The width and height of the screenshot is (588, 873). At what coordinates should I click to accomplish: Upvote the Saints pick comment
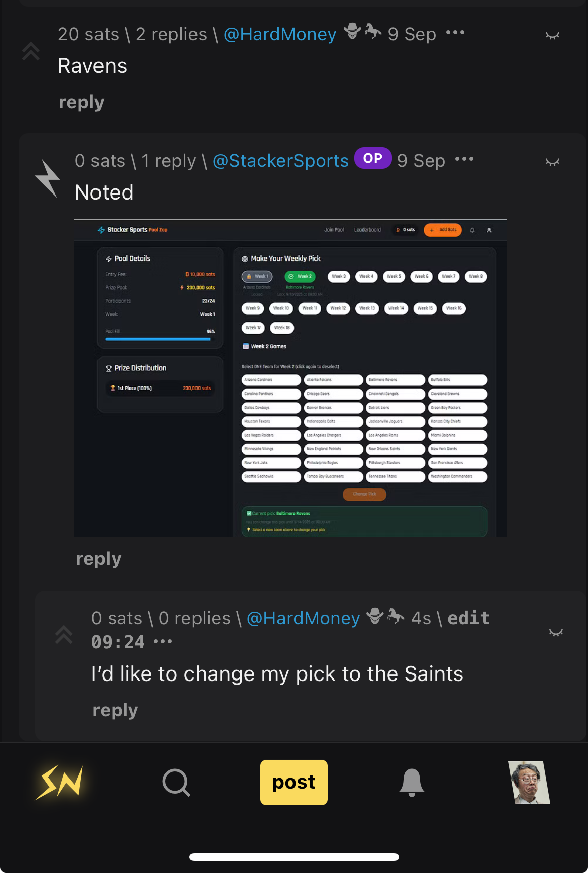point(64,635)
